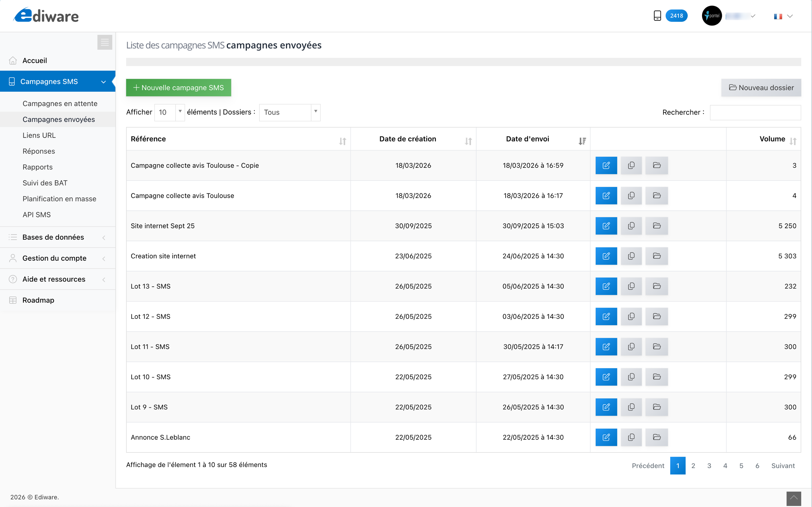Duplicate the Site internet Sept 25 campaign

click(x=631, y=226)
